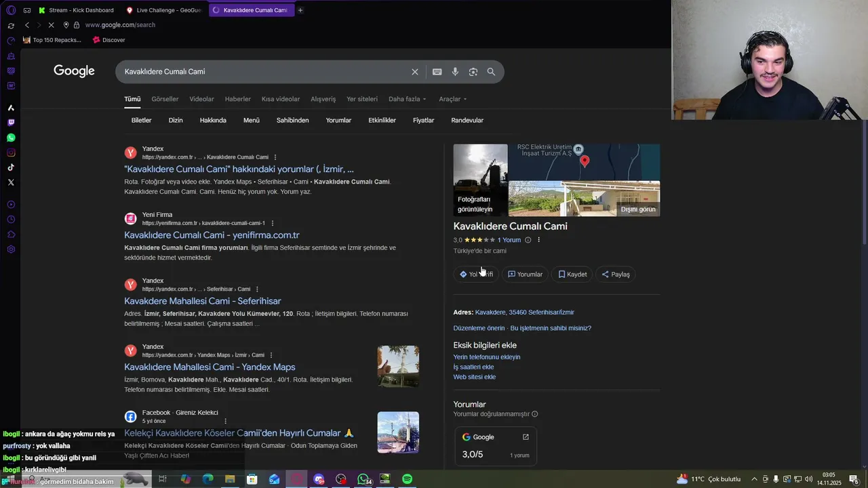The height and width of the screenshot is (488, 868).
Task: Click the Paylaş share button
Action: [616, 274]
